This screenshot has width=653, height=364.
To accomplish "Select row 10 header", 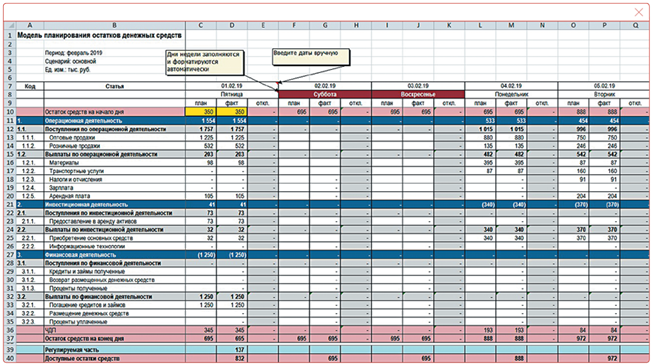I will pyautogui.click(x=10, y=112).
